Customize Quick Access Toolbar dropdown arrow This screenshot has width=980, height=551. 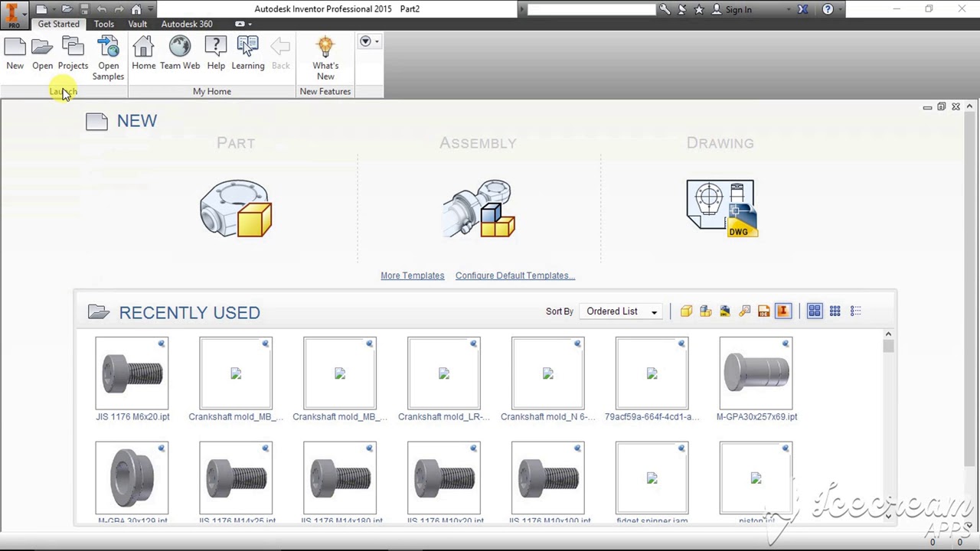[151, 9]
